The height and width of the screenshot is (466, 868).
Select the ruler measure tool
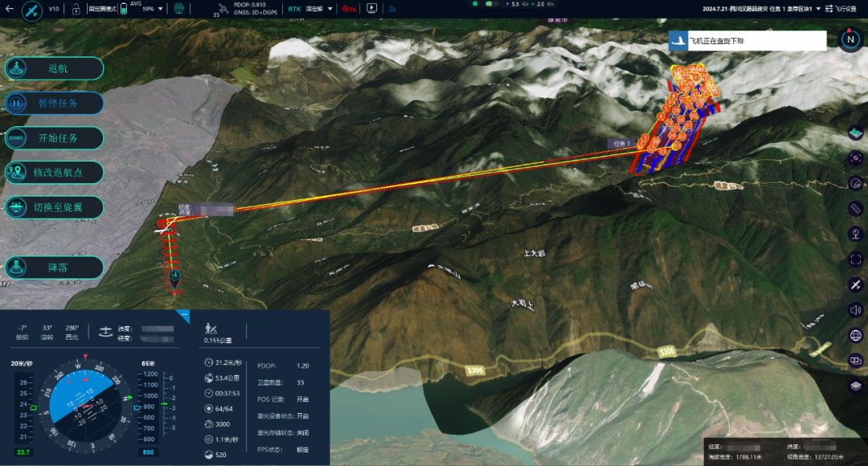(855, 208)
